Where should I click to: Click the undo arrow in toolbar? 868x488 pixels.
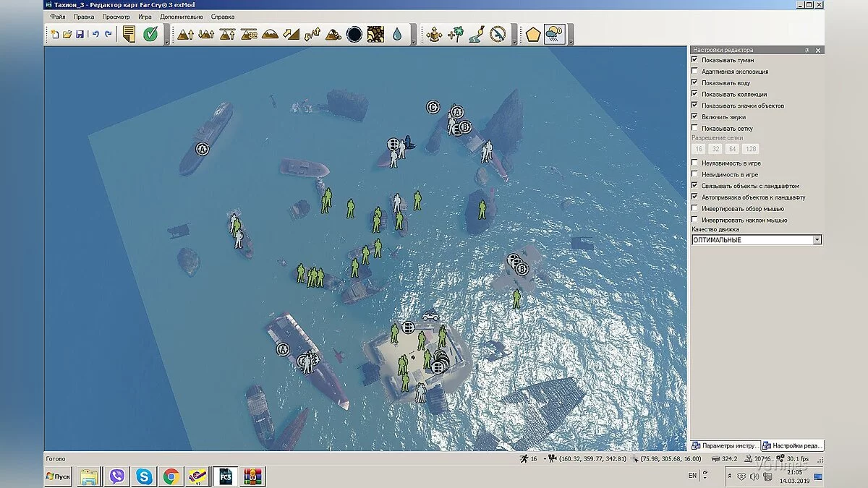pos(95,34)
